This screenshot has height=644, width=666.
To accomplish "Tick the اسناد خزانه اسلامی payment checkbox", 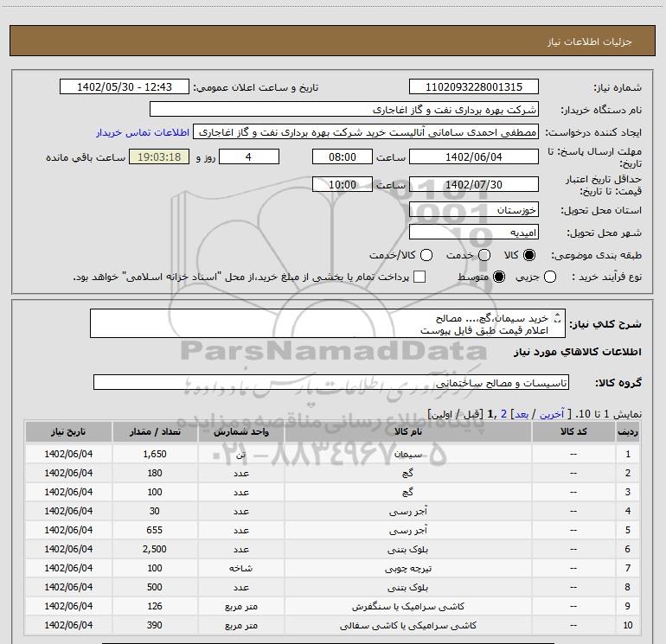I will click(x=419, y=277).
